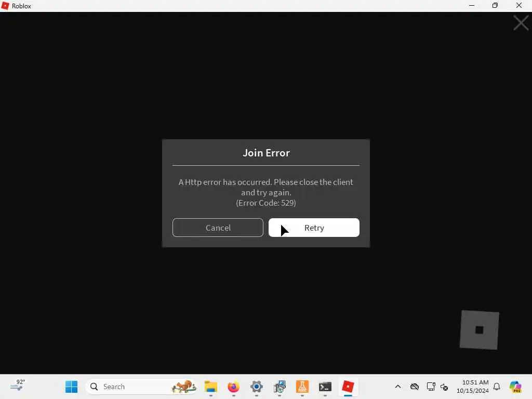Close the overlay with large X icon
The width and height of the screenshot is (532, 399).
521,23
